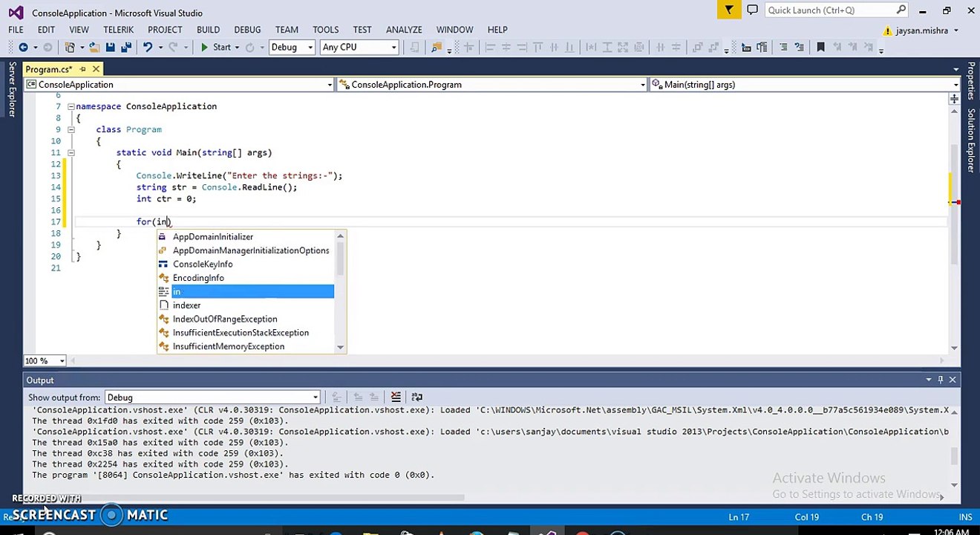Close the Program.cs tab
Image resolution: width=980 pixels, height=535 pixels.
tap(96, 69)
